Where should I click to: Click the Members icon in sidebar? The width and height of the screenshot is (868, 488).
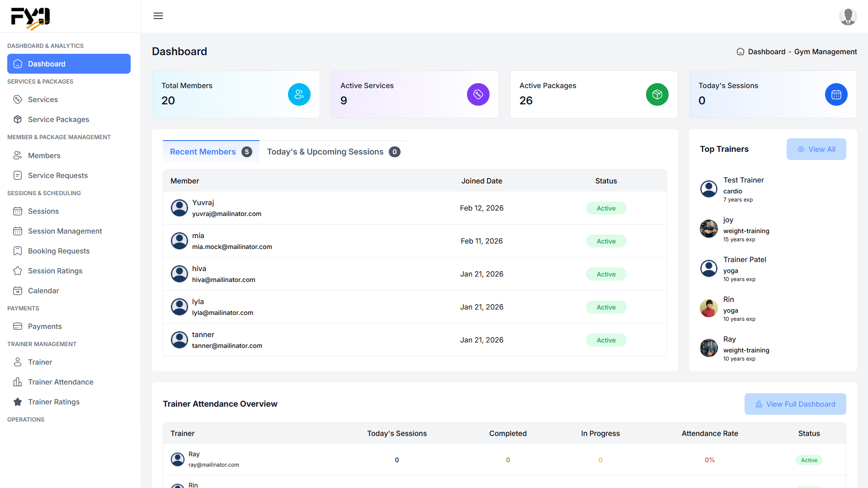(18, 155)
